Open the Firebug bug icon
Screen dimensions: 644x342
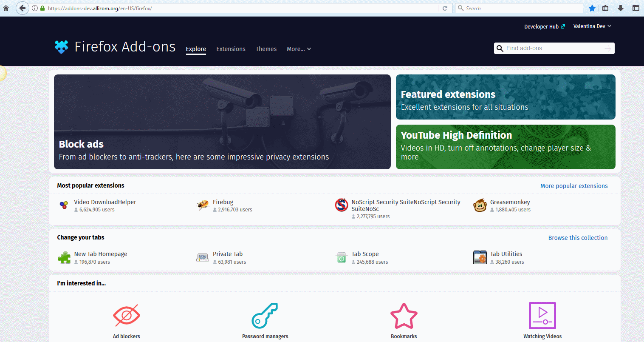coord(203,205)
